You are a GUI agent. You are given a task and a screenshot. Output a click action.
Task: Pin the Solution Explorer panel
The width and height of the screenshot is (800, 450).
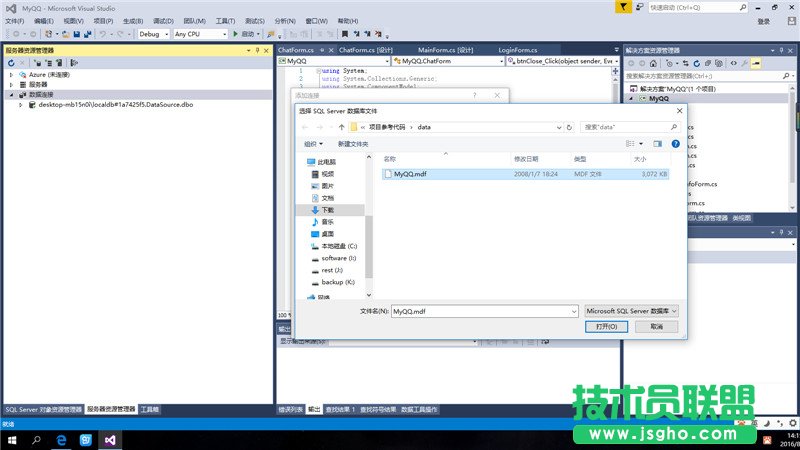point(781,51)
